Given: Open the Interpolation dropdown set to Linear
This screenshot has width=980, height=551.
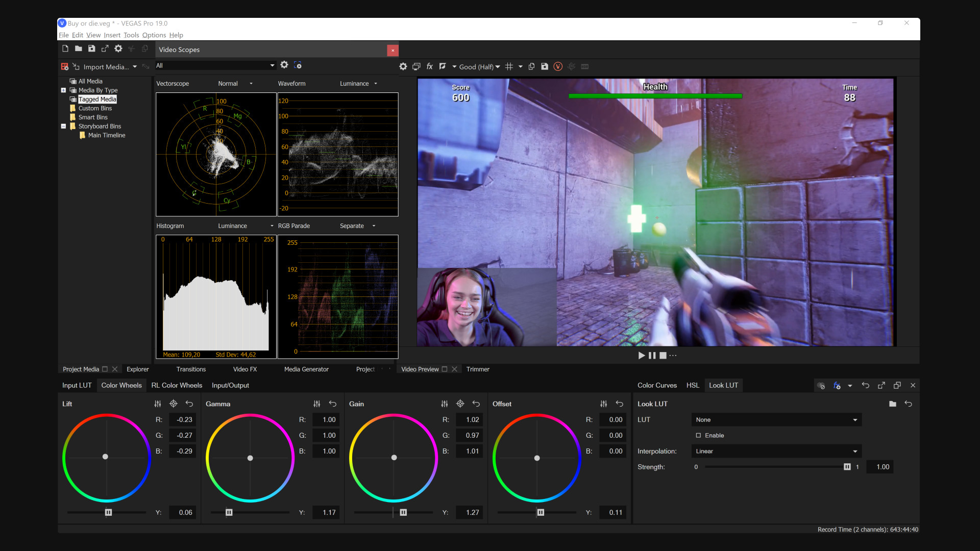Looking at the screenshot, I should [775, 451].
